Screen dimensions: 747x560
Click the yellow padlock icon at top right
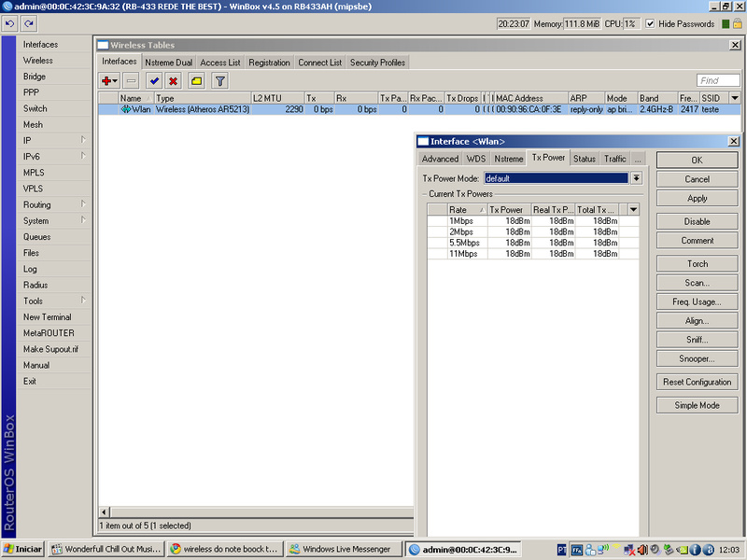click(x=737, y=24)
